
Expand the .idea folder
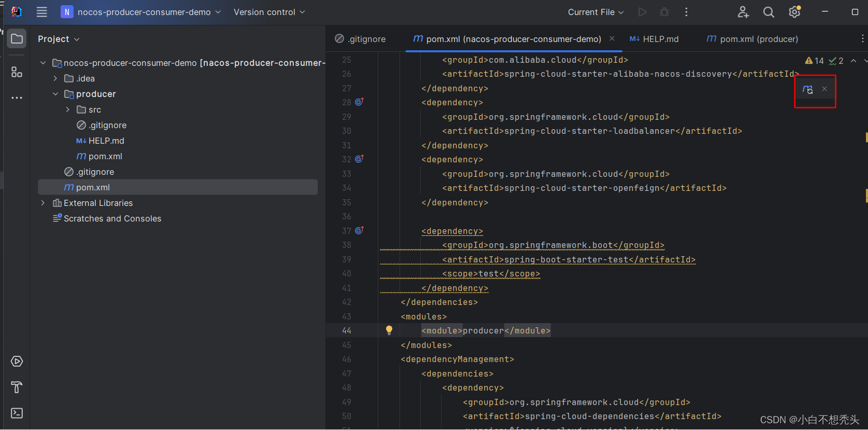[x=55, y=78]
